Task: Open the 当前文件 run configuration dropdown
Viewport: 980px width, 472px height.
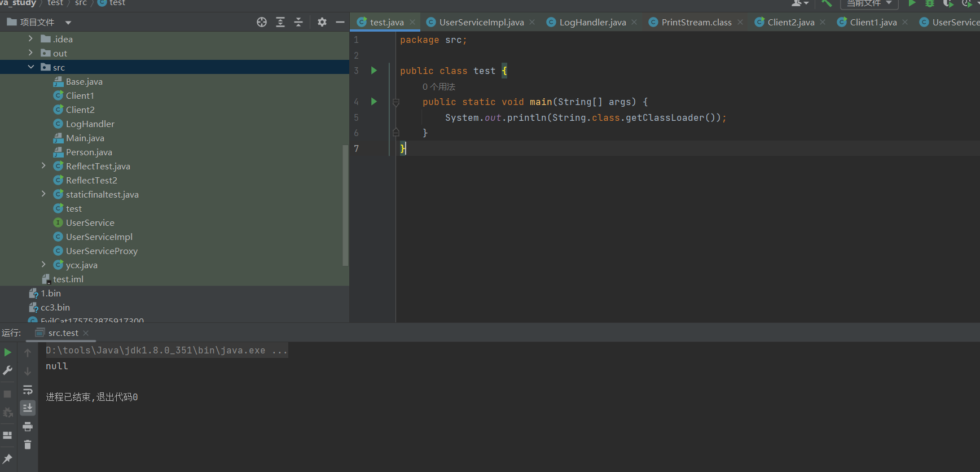Action: [x=869, y=3]
